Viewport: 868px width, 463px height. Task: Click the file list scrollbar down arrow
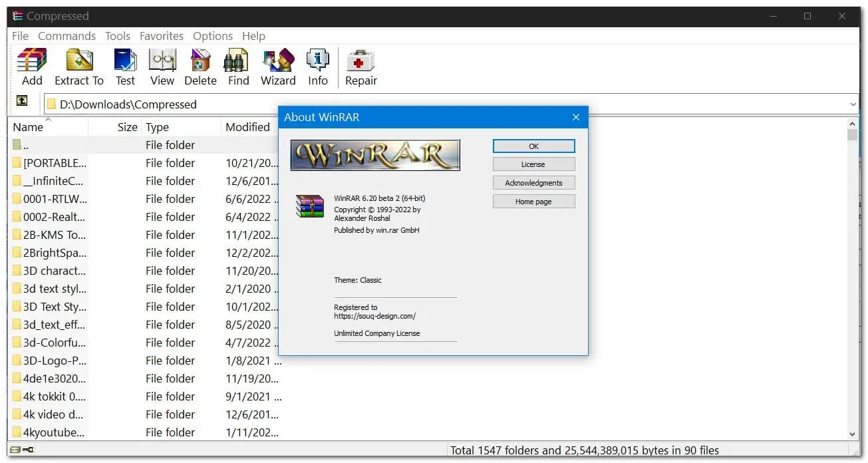click(853, 434)
